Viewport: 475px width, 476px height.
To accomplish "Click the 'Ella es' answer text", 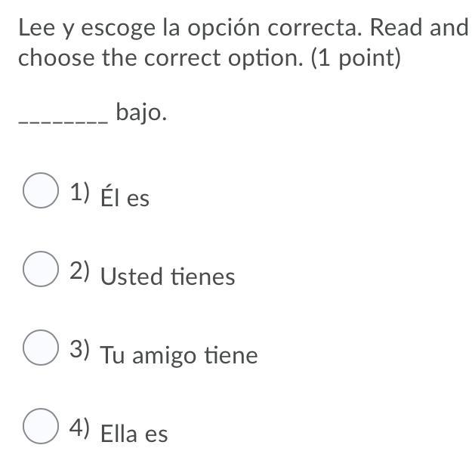I will tap(134, 434).
